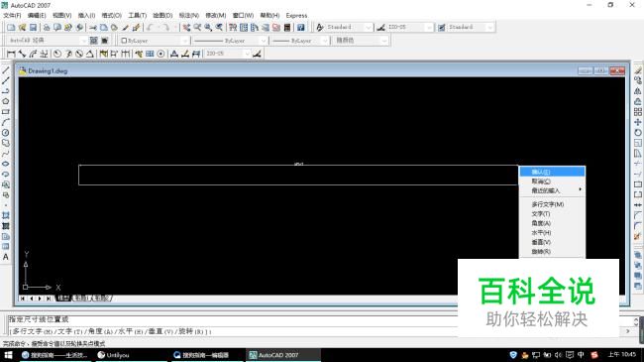This screenshot has width=644, height=362.
Task: Select the Zoom Window magnifier icon
Action: [208, 27]
